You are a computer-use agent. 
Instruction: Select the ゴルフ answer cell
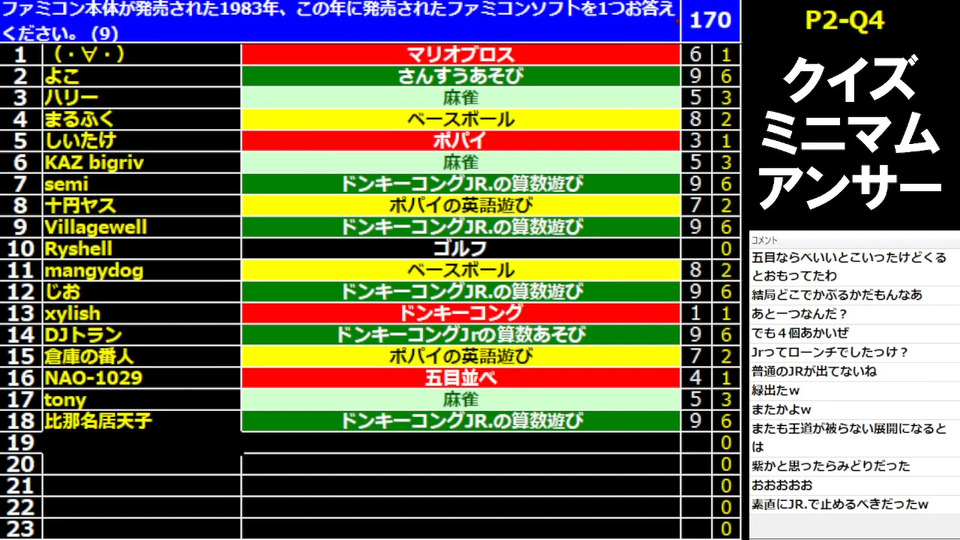(460, 249)
